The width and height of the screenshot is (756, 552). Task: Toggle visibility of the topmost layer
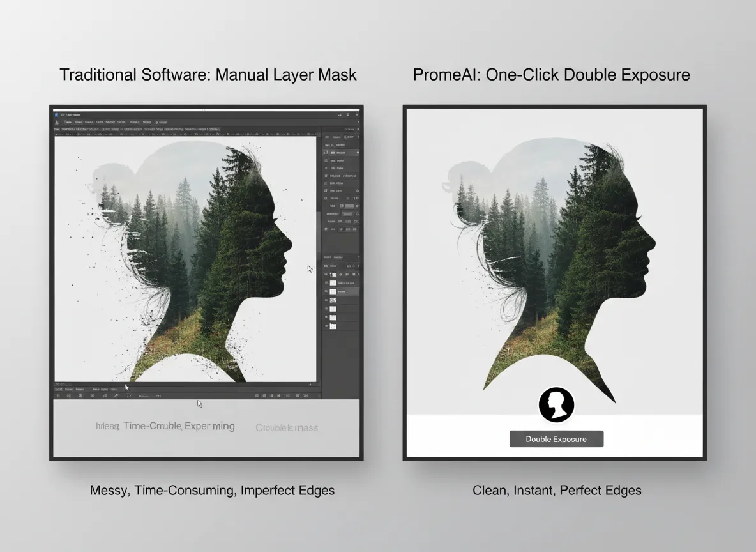(326, 283)
